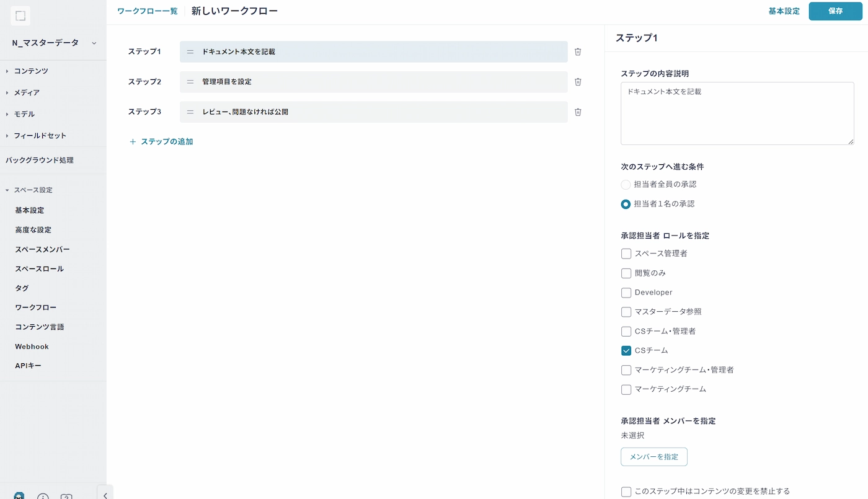Select 担当者全員の承認 radio option
Viewport: 868px width, 499px height.
pos(626,185)
